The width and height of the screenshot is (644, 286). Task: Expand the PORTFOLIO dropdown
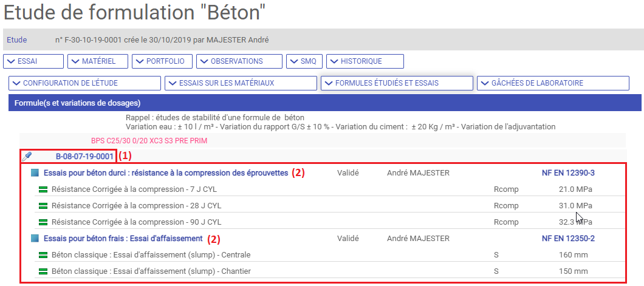[162, 61]
